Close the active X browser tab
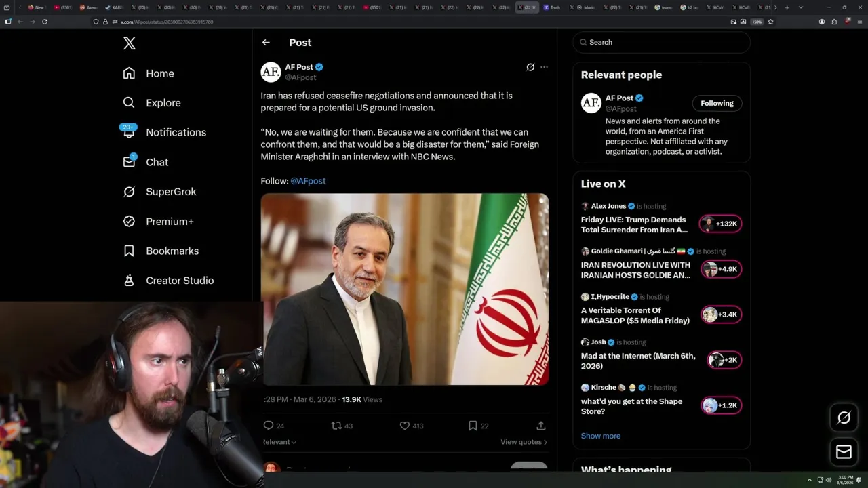The width and height of the screenshot is (868, 488). click(534, 7)
